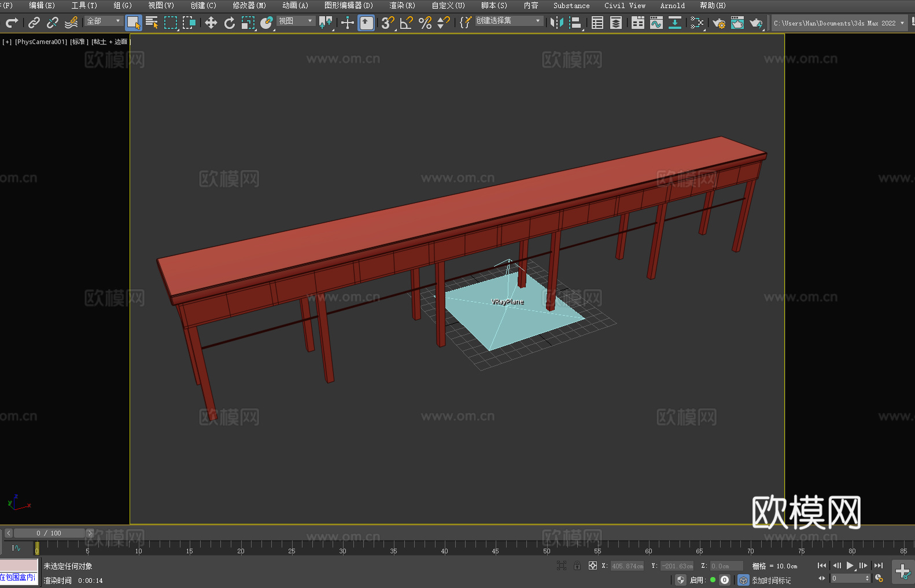
Task: Toggle keyboard shortcut override button
Action: [x=366, y=23]
